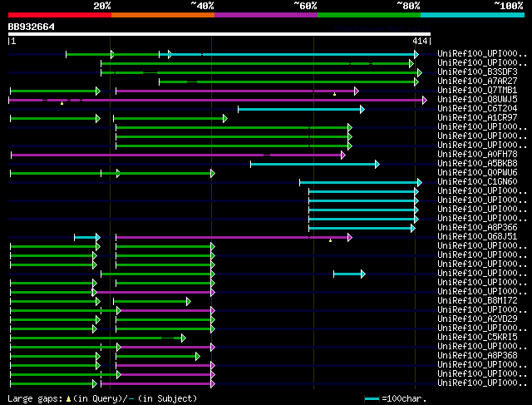The image size is (532, 405).
Task: Select the UniRef100_Q68J51 label
Action: [x=477, y=237]
